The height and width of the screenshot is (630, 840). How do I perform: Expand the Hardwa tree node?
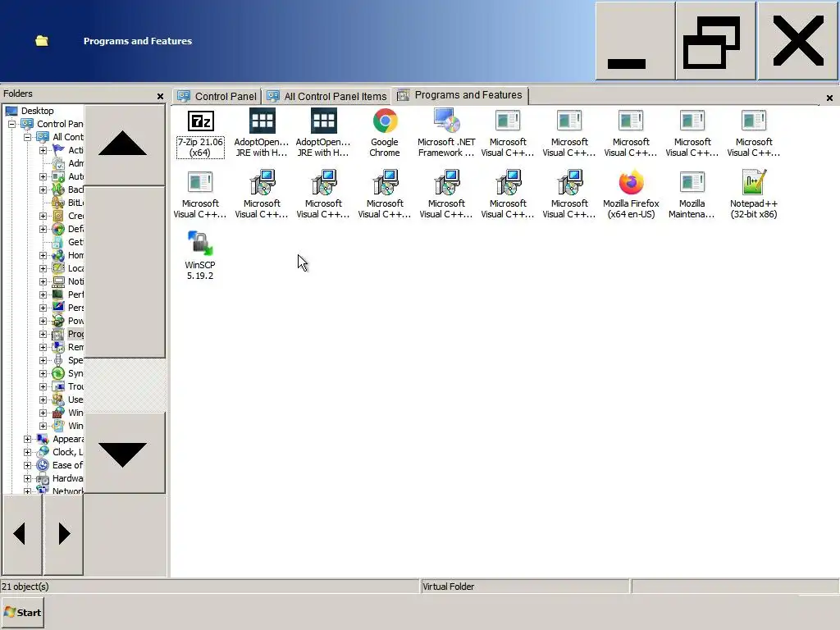(27, 478)
